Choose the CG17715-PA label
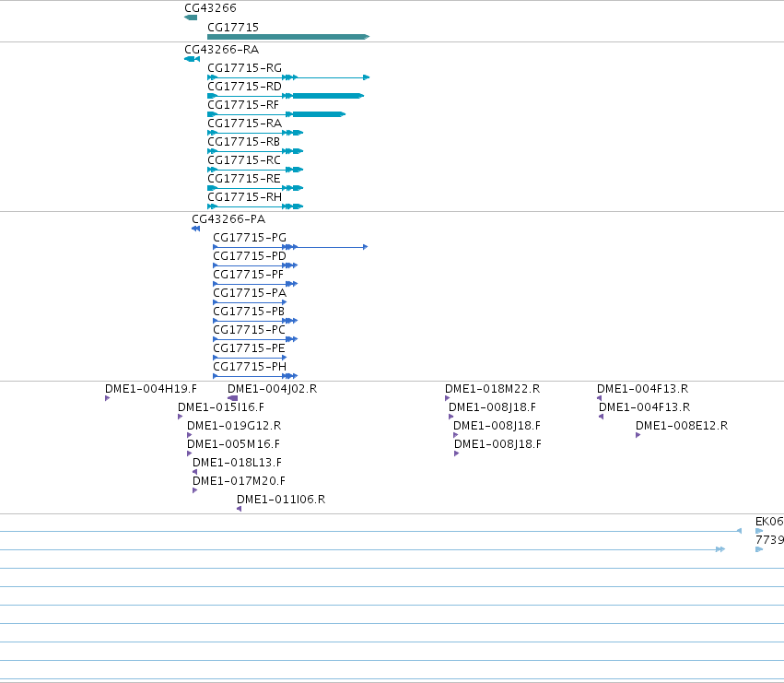784x683 pixels. (x=250, y=293)
